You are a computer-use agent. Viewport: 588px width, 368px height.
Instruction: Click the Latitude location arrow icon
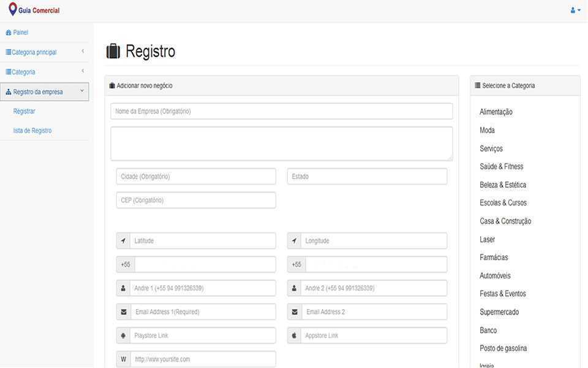(123, 241)
